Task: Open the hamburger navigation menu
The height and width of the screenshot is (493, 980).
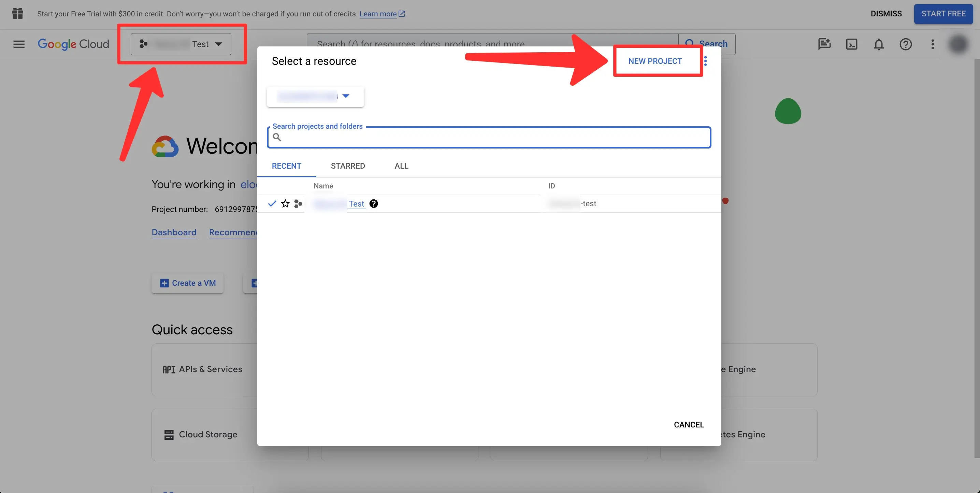Action: pyautogui.click(x=19, y=44)
